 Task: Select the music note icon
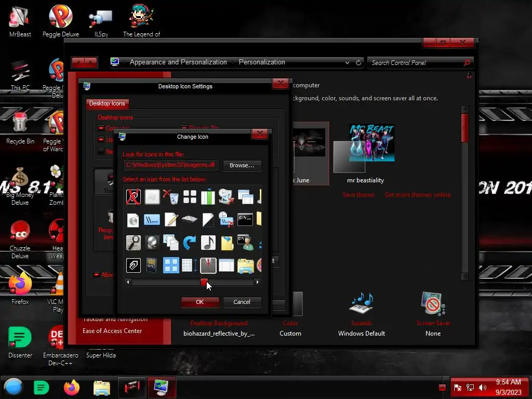[x=208, y=243]
